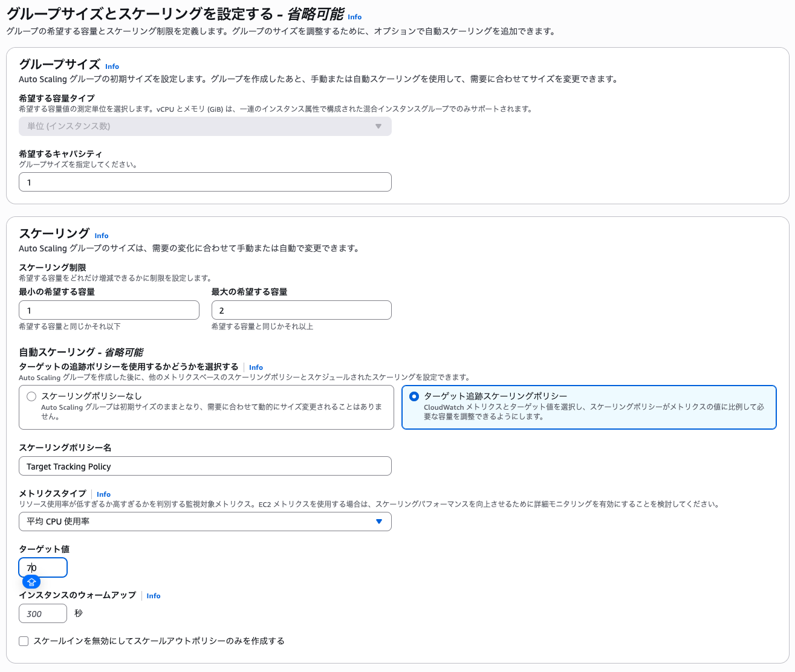Click the ターゲット値 input field
This screenshot has height=672, width=795.
(x=43, y=567)
